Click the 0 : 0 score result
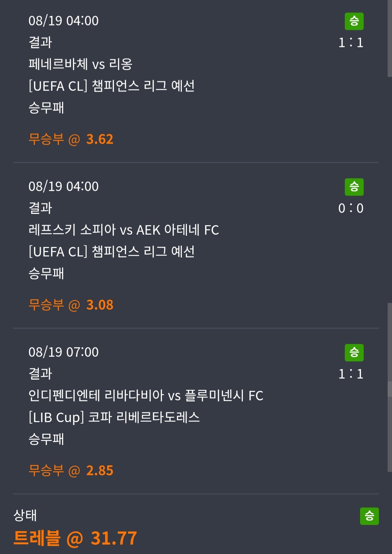This screenshot has height=554, width=392. coord(351,209)
